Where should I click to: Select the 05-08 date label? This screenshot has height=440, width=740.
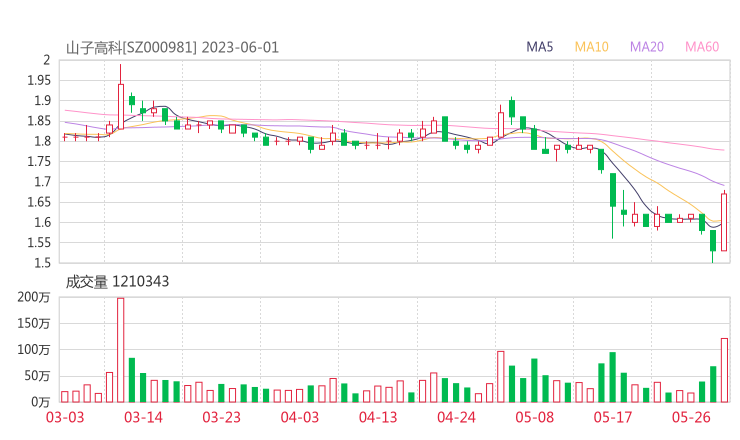coord(534,417)
